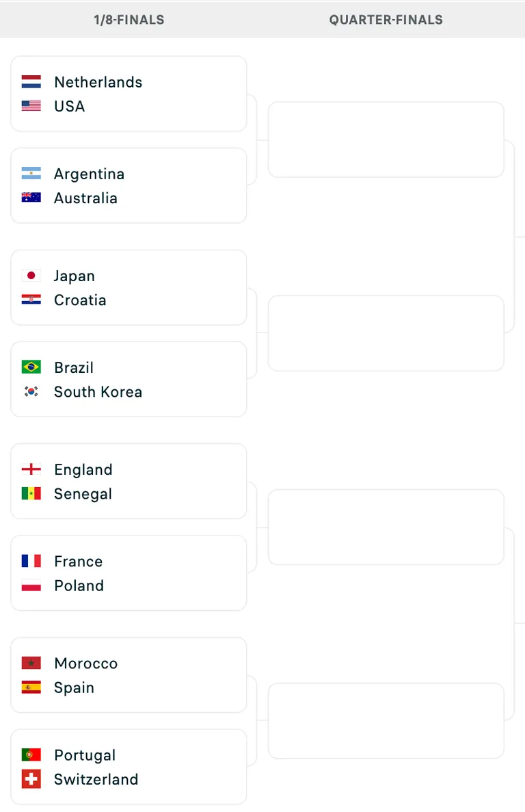Select the Argentina flag icon
The image size is (525, 812).
(x=31, y=174)
